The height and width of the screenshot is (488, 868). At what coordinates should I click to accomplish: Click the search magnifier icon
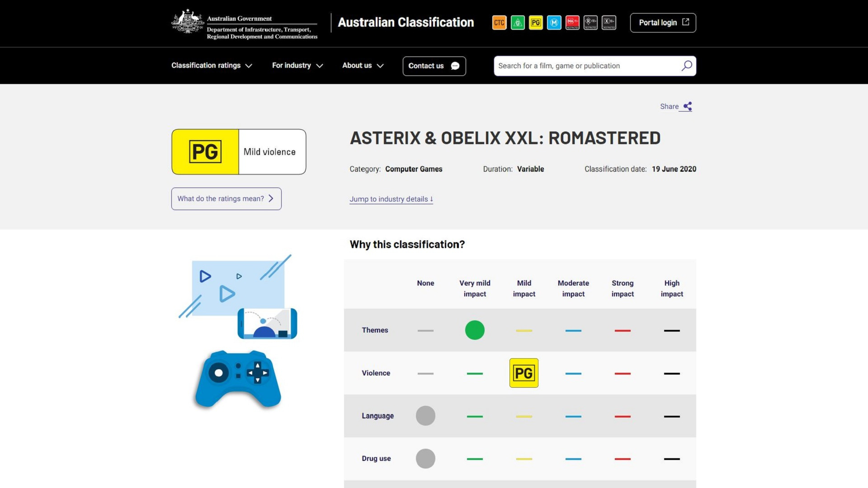pos(687,66)
